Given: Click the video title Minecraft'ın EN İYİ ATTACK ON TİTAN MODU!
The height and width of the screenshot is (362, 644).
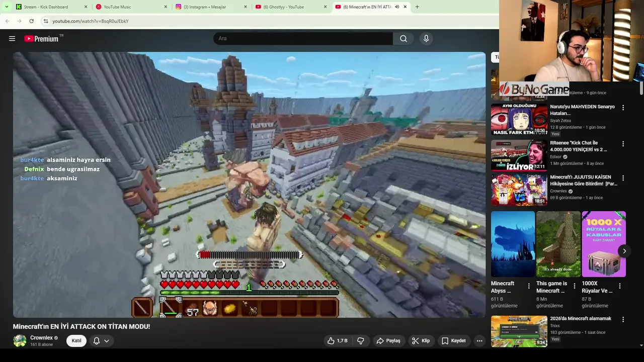Looking at the screenshot, I should [82, 326].
